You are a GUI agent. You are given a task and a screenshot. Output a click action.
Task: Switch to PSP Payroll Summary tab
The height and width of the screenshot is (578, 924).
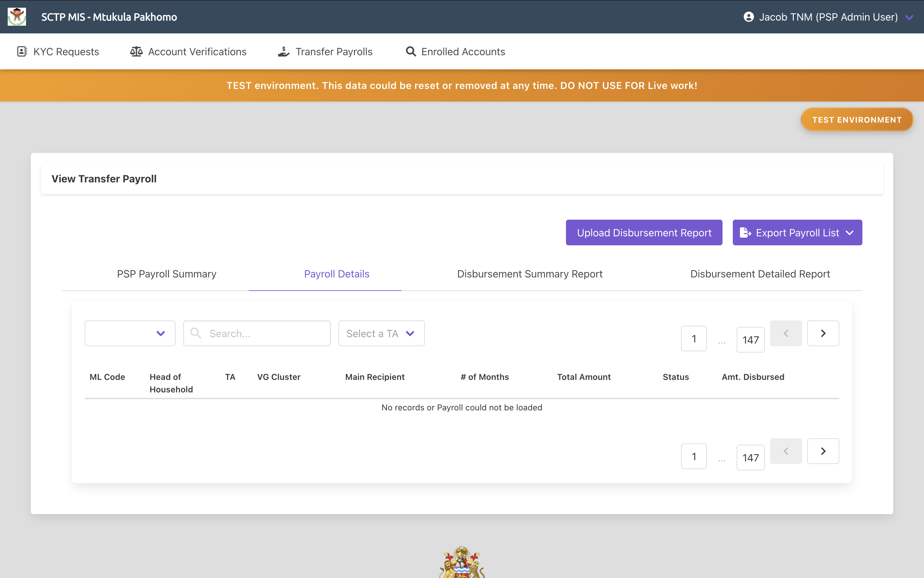coord(167,274)
